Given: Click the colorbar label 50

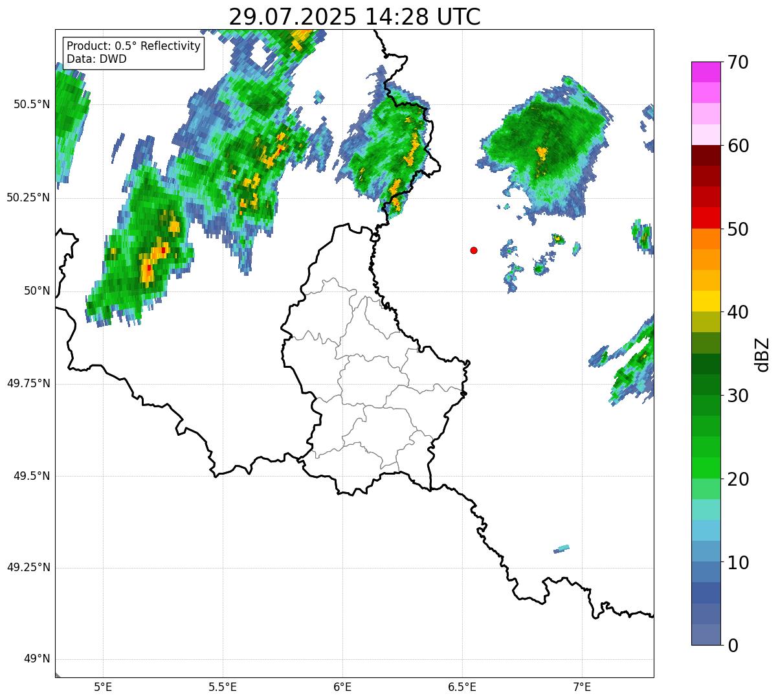Looking at the screenshot, I should (x=738, y=229).
